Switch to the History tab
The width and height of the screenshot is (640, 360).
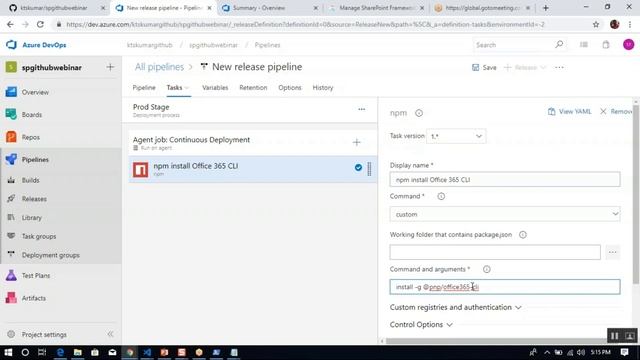pos(323,88)
